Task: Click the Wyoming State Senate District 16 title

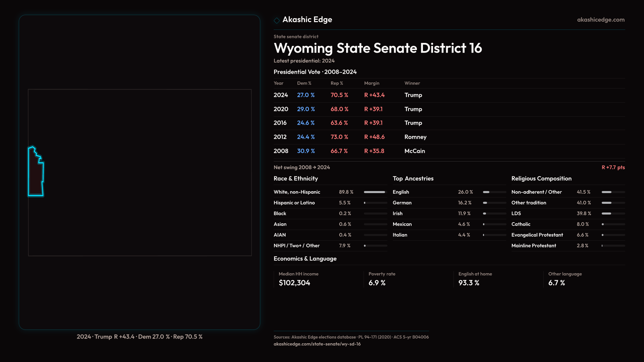Action: 378,48
